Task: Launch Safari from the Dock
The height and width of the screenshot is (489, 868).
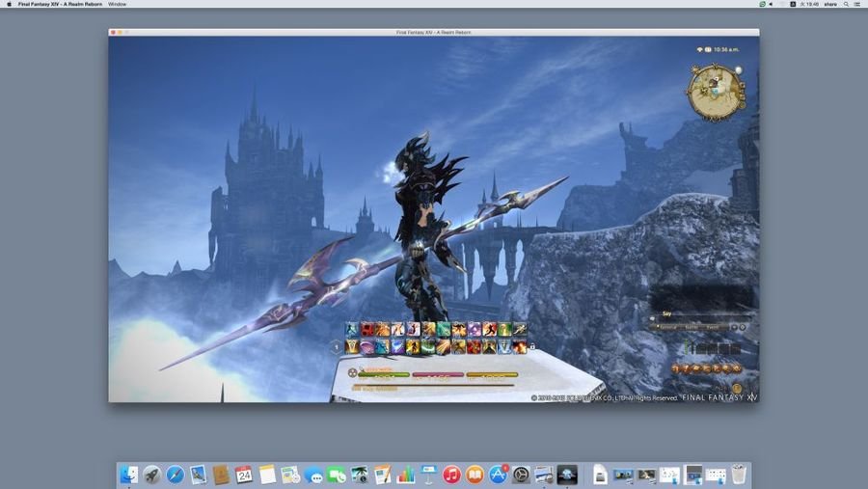Action: point(175,475)
